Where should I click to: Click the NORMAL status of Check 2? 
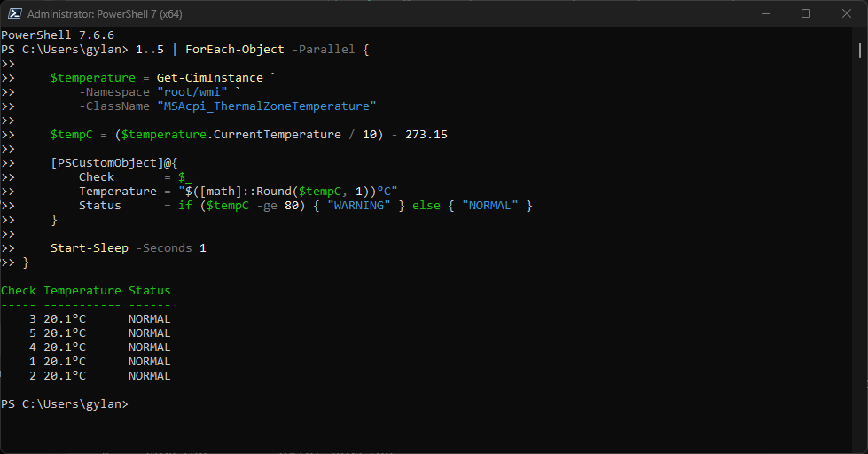click(x=150, y=376)
